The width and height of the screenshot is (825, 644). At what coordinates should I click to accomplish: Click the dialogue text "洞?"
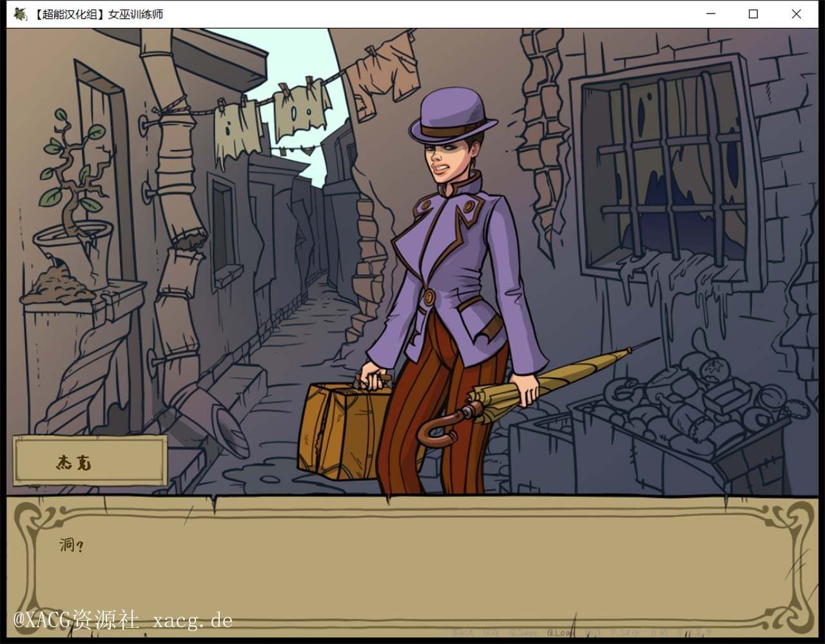coord(72,545)
